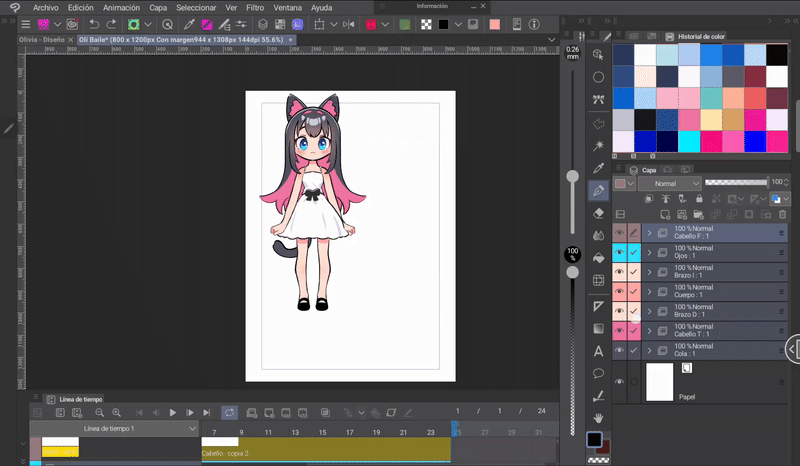Screen dimensions: 800x466
Task: Click the Undo arrow in command bar
Action: point(94,23)
